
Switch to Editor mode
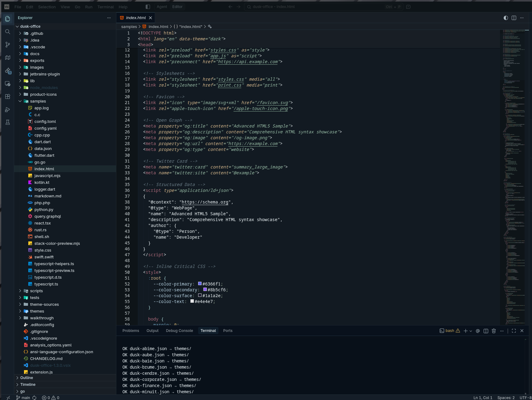[x=177, y=7]
